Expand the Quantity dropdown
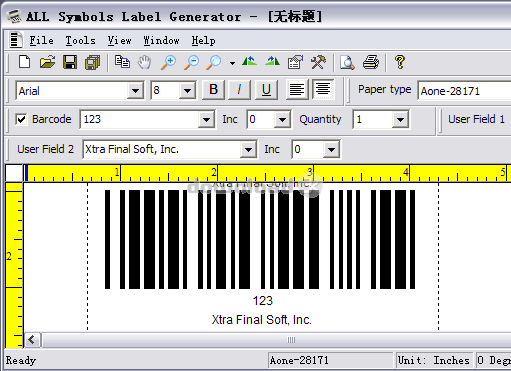 coord(400,119)
